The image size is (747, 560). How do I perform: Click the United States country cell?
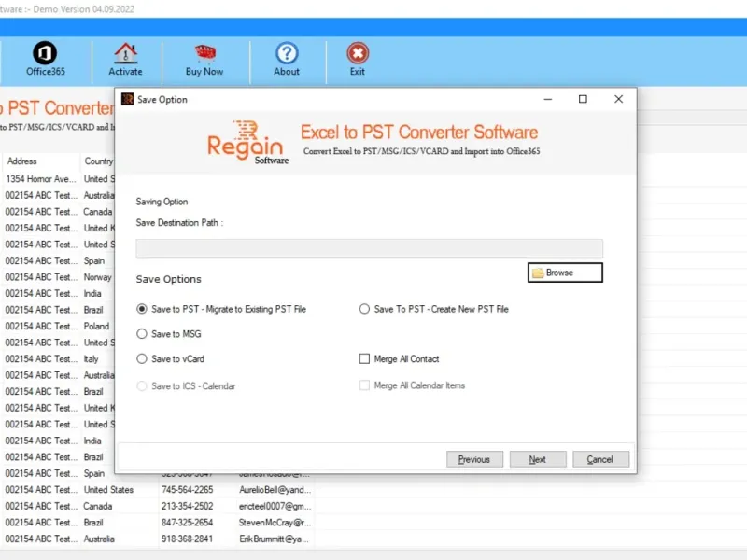108,489
